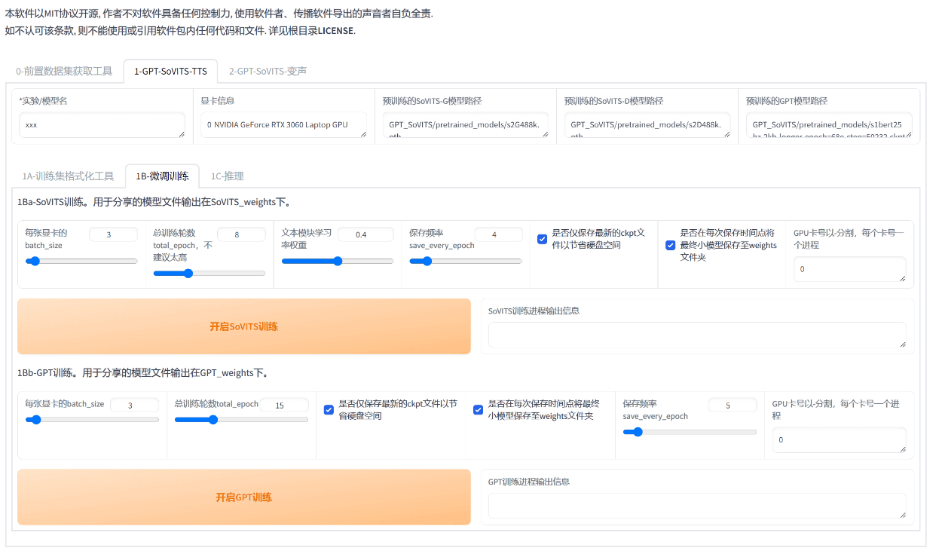Open the 1C-推理 sub-tab
942x560 pixels.
tap(227, 176)
